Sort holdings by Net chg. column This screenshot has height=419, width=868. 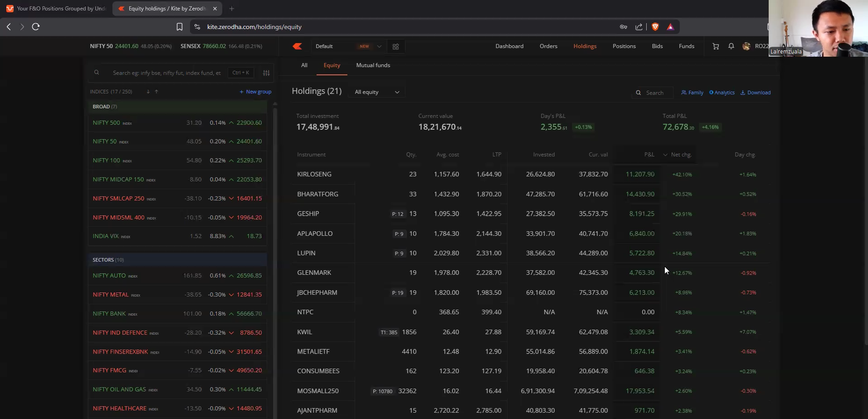pyautogui.click(x=681, y=155)
